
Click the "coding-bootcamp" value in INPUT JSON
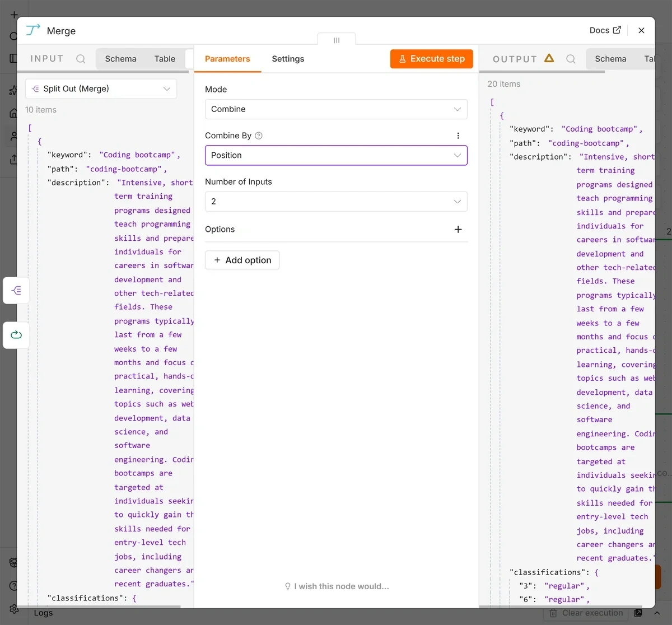pos(124,169)
